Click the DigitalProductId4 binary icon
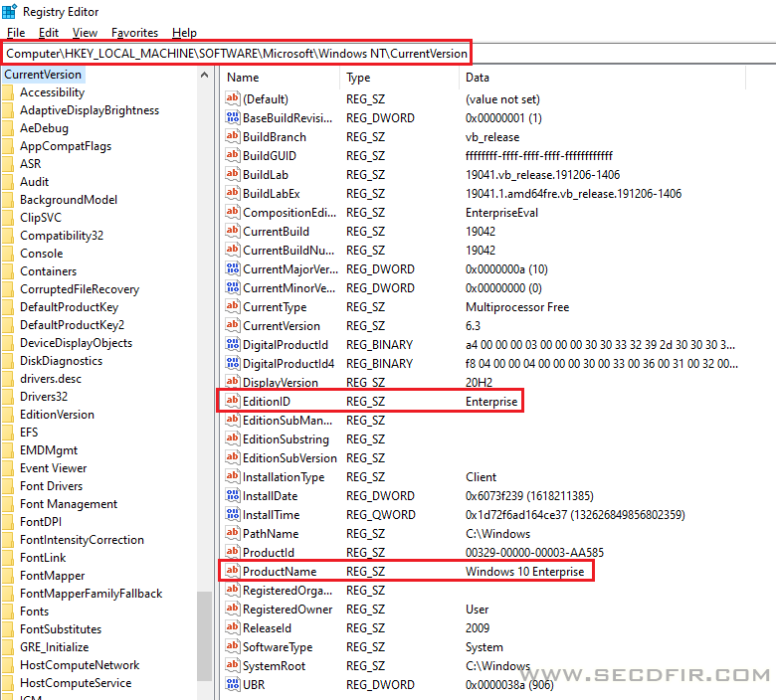Screen dimensions: 776x700 233,363
